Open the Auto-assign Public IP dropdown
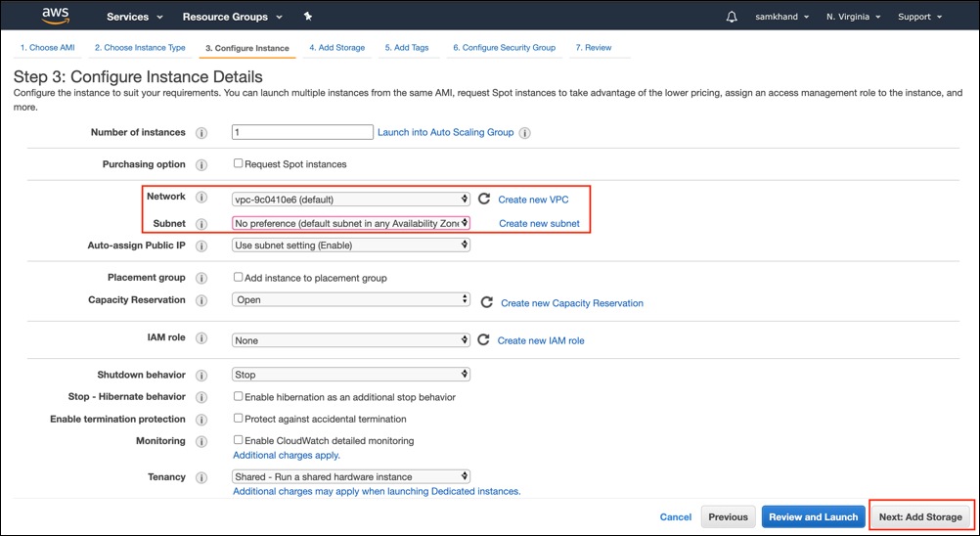 pyautogui.click(x=350, y=246)
